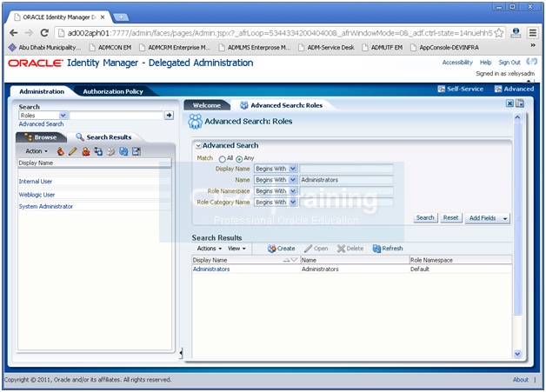
Task: Click the detach panel icon in left toolbar
Action: (136, 151)
